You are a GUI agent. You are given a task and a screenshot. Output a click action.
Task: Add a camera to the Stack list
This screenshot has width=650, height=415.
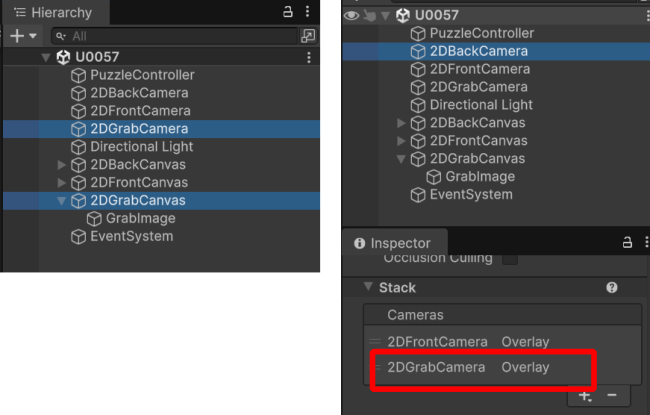[585, 396]
